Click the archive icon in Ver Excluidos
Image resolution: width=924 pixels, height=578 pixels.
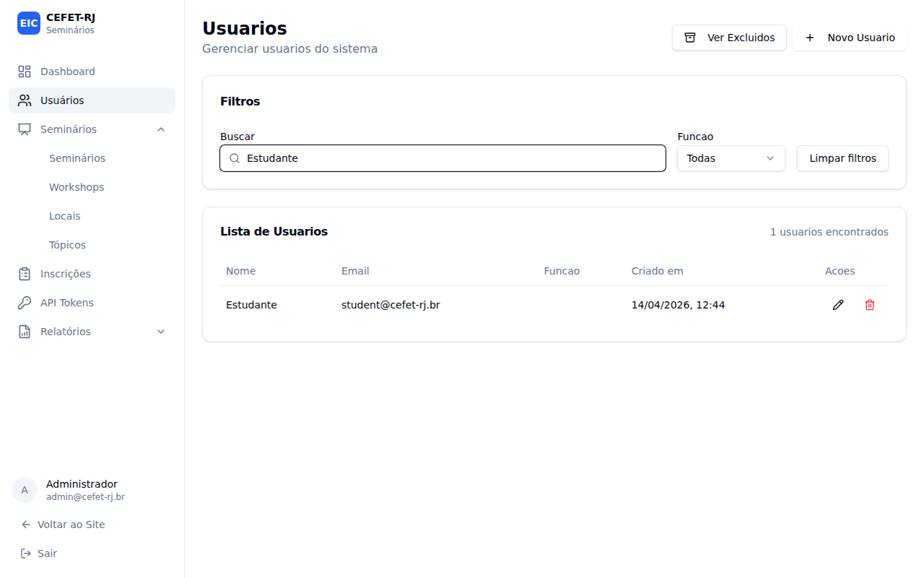click(690, 38)
